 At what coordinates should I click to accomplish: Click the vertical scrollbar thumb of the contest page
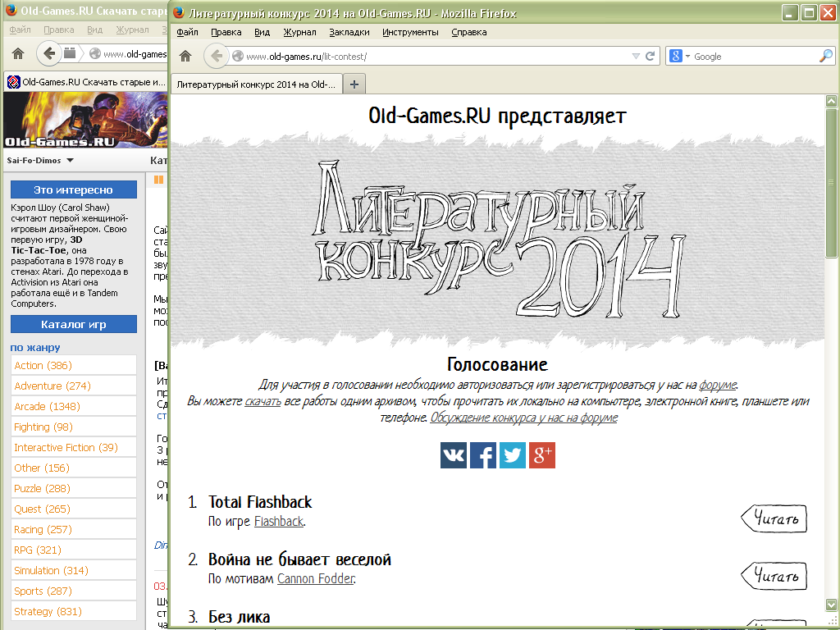(831, 183)
